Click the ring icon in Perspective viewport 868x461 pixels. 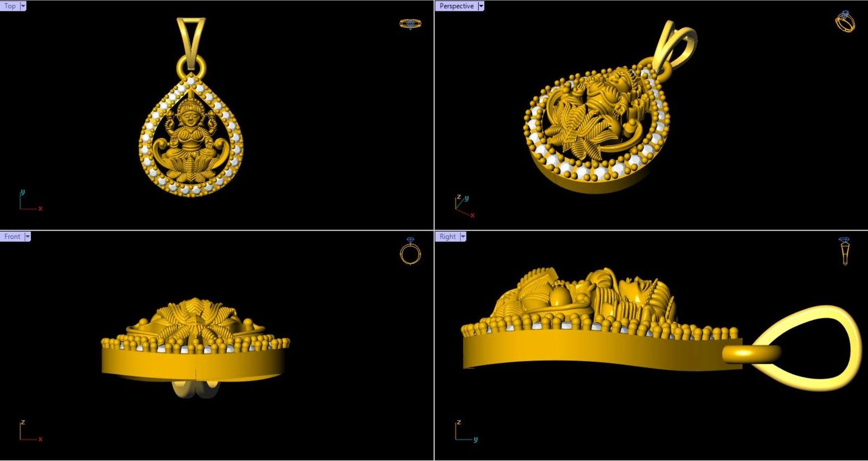(x=845, y=22)
